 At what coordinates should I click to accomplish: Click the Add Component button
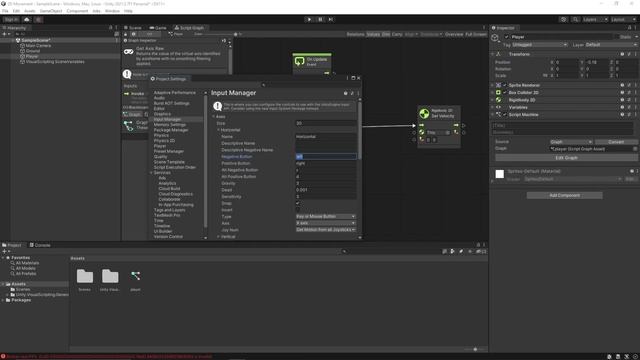[x=564, y=196]
